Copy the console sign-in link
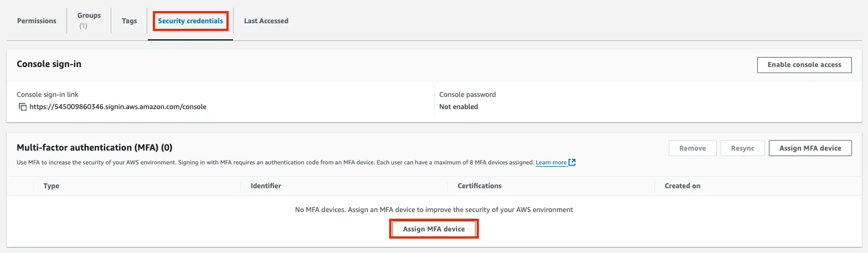Image resolution: width=868 pixels, height=253 pixels. coord(23,107)
